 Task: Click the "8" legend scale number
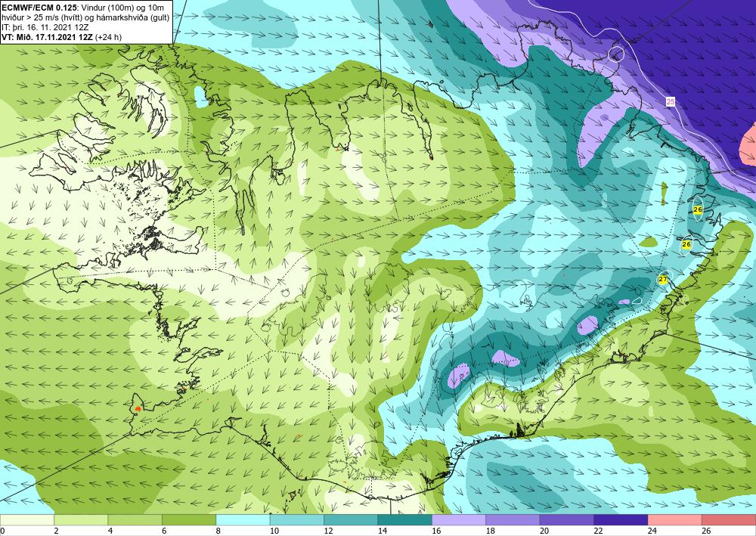pyautogui.click(x=218, y=531)
